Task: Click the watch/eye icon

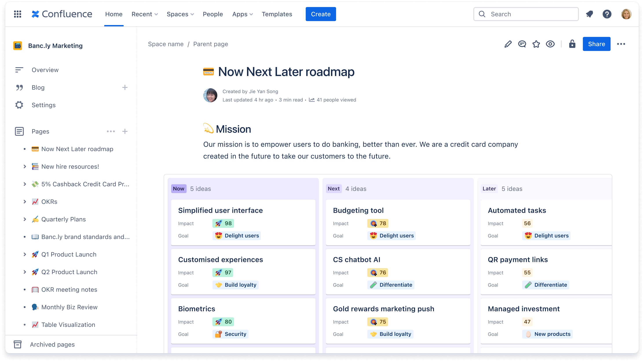Action: pos(551,44)
